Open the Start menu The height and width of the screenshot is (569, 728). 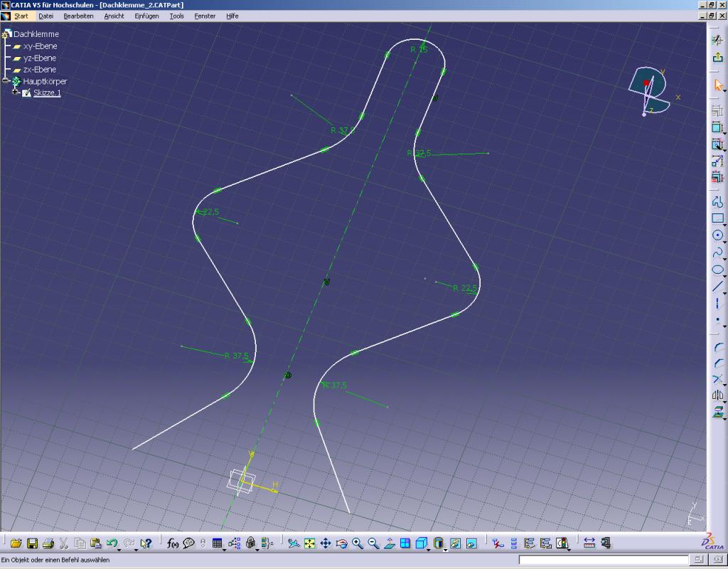pyautogui.click(x=21, y=16)
